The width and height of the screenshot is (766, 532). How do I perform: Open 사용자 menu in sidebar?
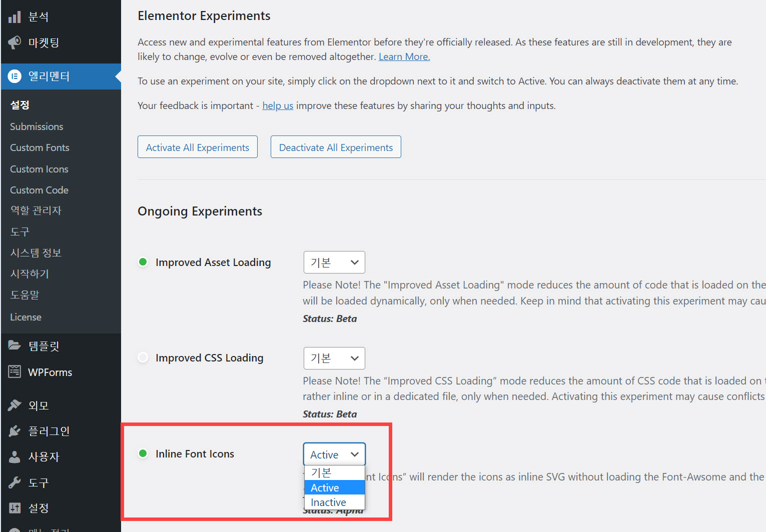61,456
